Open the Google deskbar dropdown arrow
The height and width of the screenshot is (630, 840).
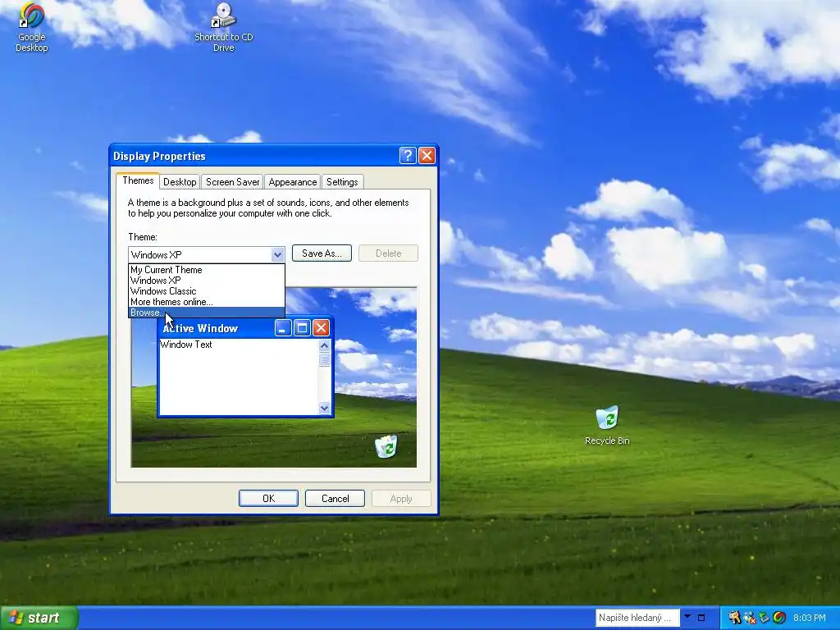pyautogui.click(x=687, y=617)
